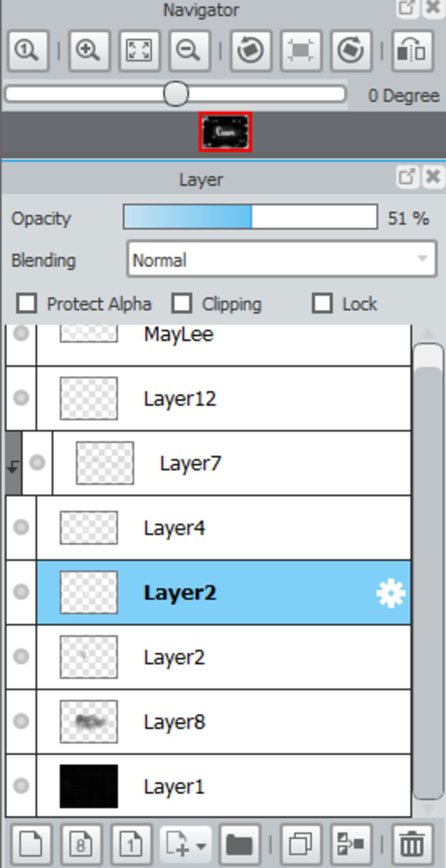The width and height of the screenshot is (446, 868).
Task: Rotate canvas right in Navigator
Action: coord(351,51)
